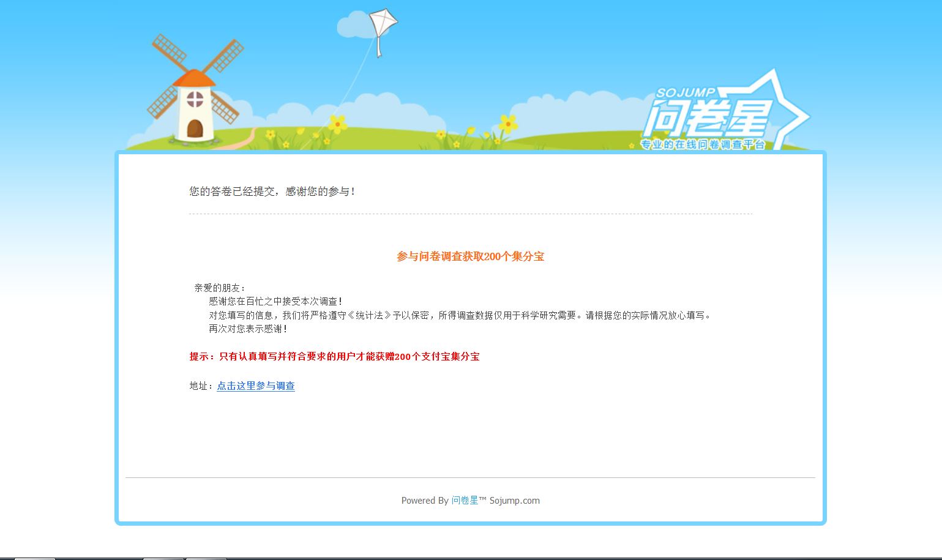Click the Sojump.com text in footer

pos(515,501)
